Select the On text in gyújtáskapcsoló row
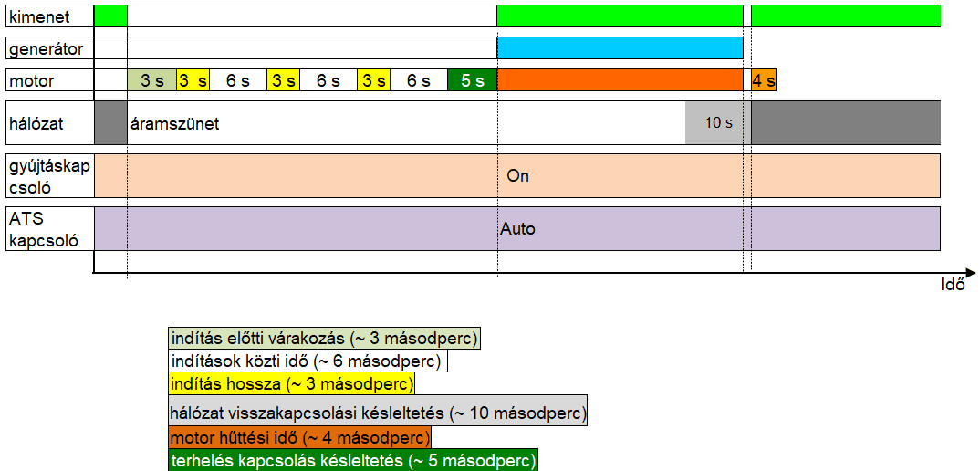This screenshot has width=980, height=471. pos(517,176)
